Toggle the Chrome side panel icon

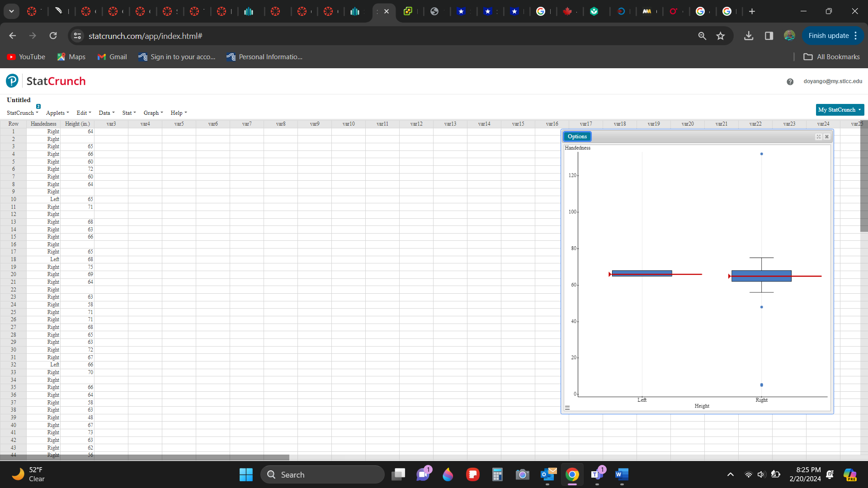769,36
